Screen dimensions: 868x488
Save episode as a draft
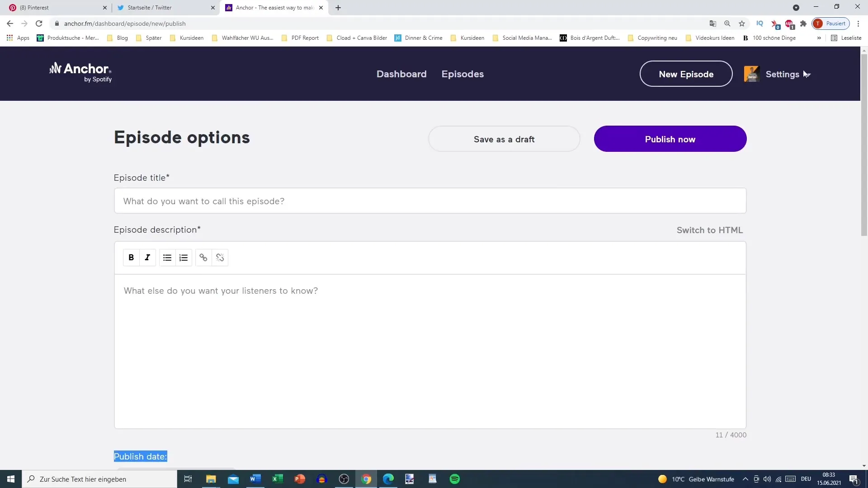click(505, 139)
